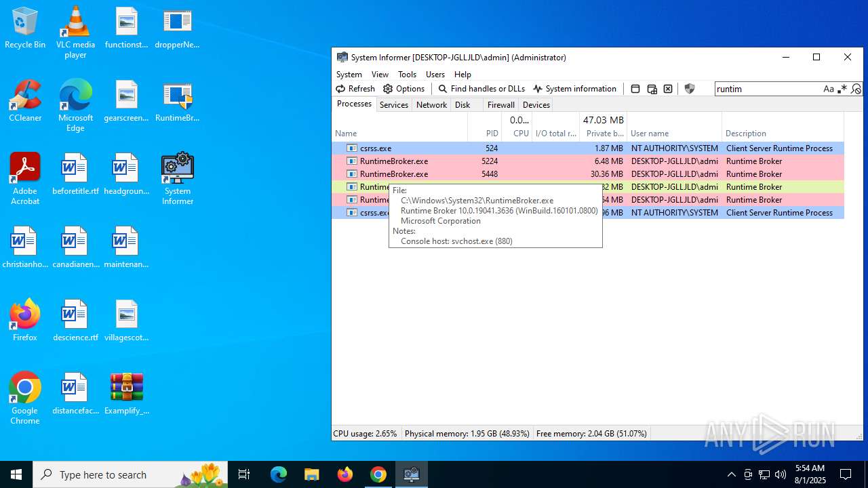Switch to the Devices tab
868x488 pixels.
coord(536,105)
